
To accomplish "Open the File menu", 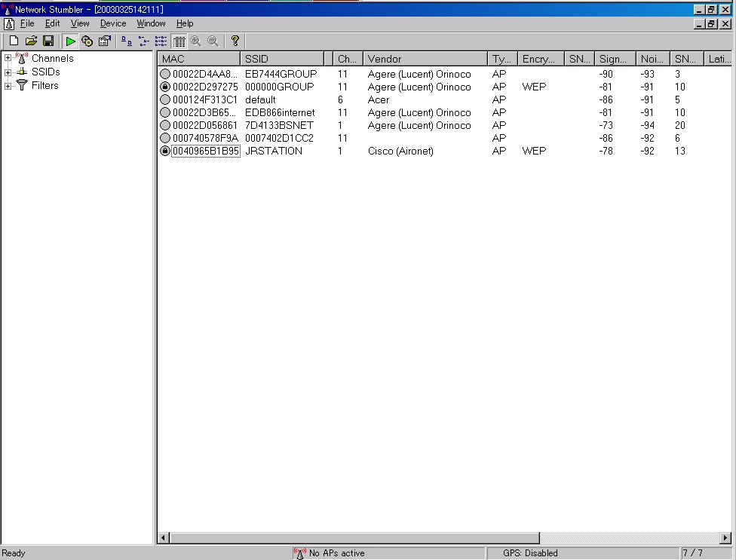I will pyautogui.click(x=27, y=23).
